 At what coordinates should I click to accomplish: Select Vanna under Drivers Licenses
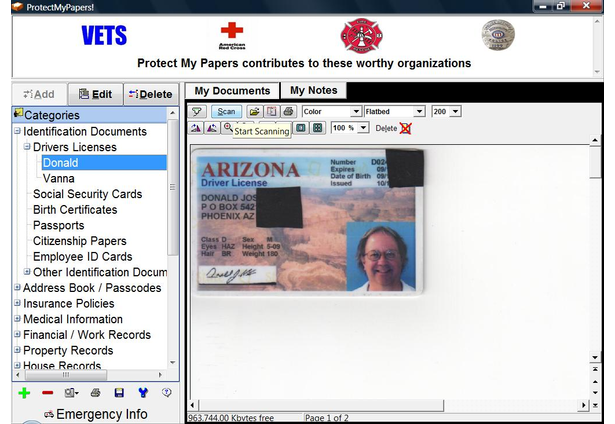coord(58,178)
